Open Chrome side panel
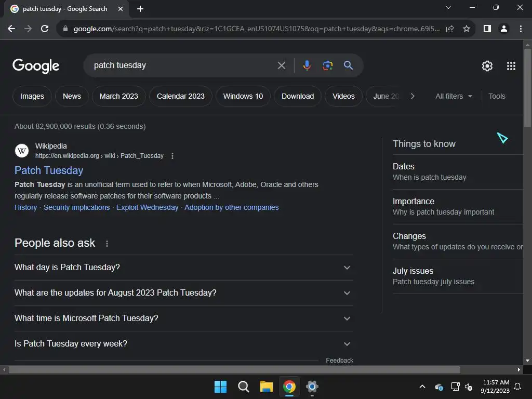The width and height of the screenshot is (532, 399). coord(487,29)
